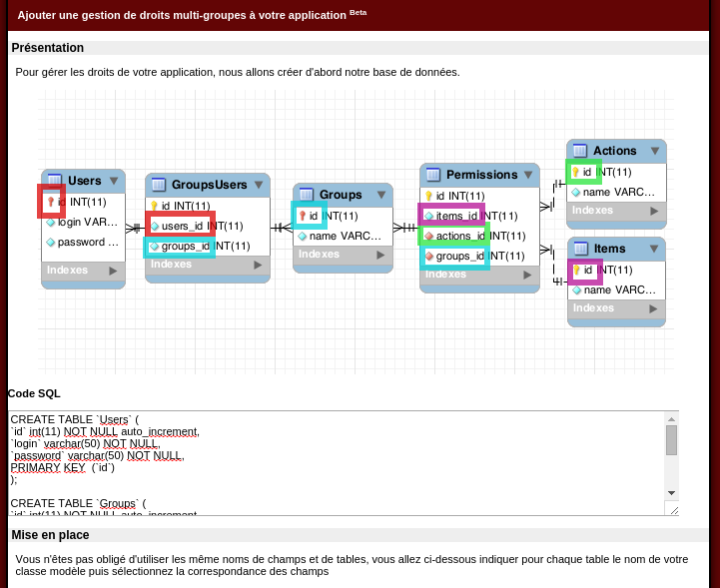
Task: Click the textarea resize grip corner
Action: click(674, 510)
